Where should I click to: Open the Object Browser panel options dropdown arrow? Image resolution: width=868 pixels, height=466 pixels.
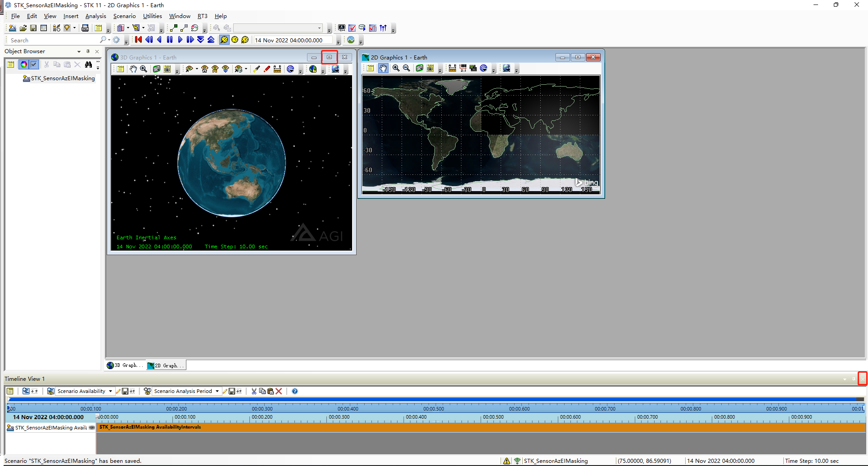[79, 51]
